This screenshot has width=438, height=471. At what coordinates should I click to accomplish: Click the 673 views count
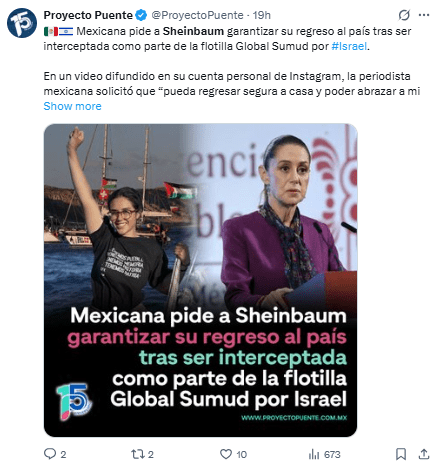(x=332, y=454)
